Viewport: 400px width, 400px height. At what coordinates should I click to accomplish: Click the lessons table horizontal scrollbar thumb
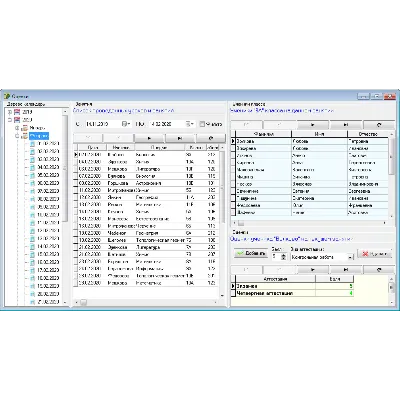click(83, 302)
